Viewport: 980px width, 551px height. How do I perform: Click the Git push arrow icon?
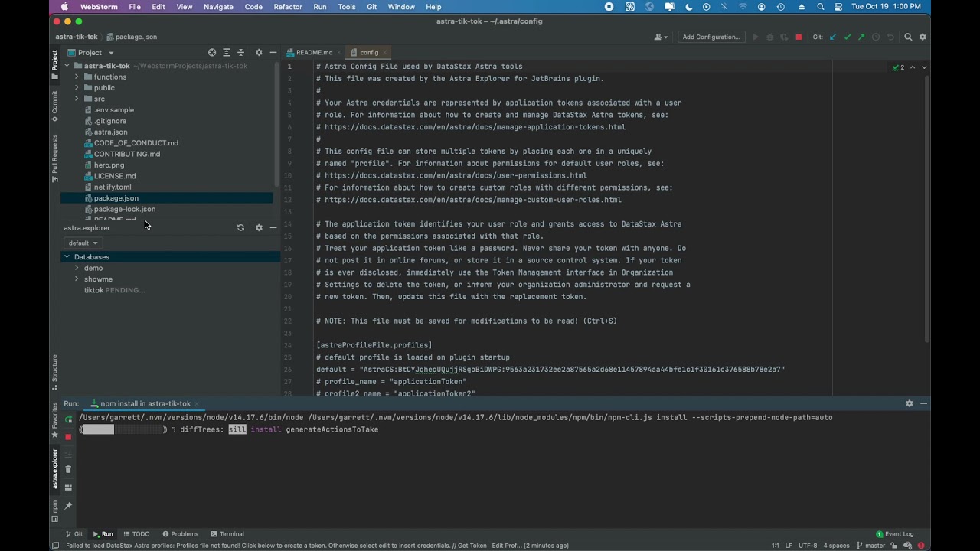(861, 37)
